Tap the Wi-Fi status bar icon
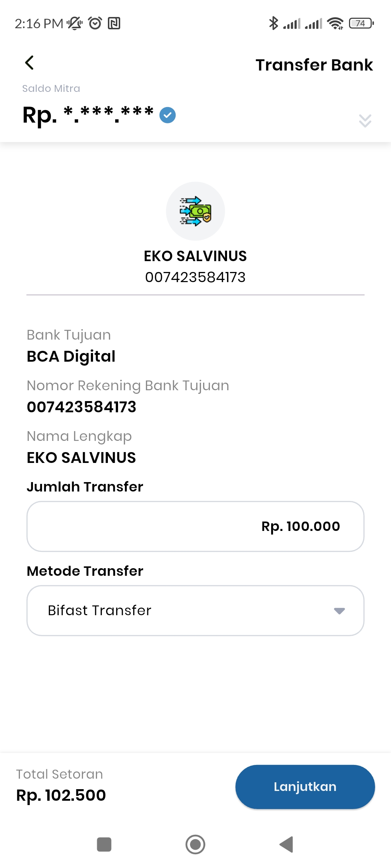 coord(335,24)
